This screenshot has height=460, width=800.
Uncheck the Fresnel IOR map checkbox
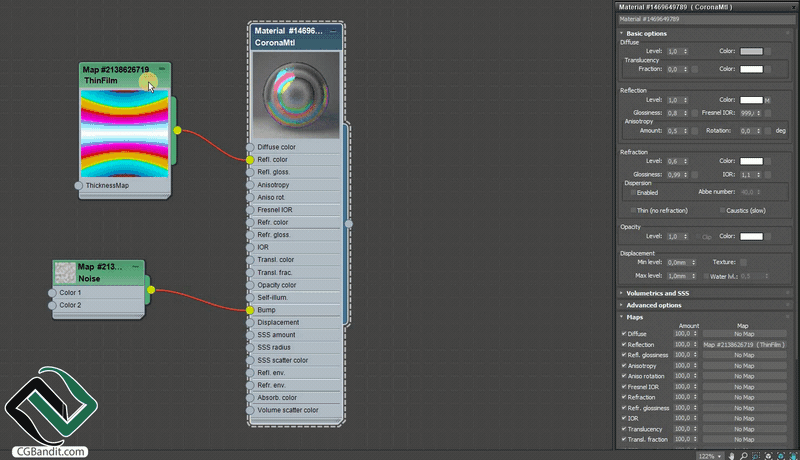point(624,387)
